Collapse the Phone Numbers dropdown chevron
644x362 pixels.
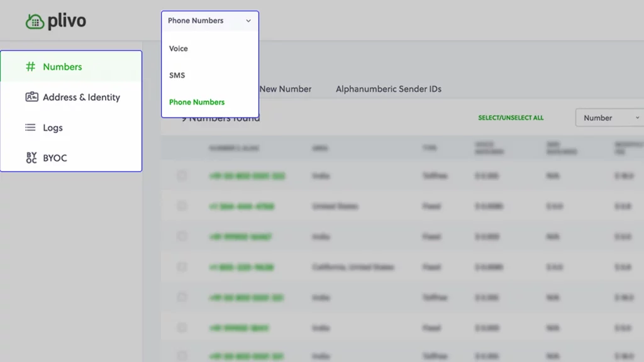point(248,21)
